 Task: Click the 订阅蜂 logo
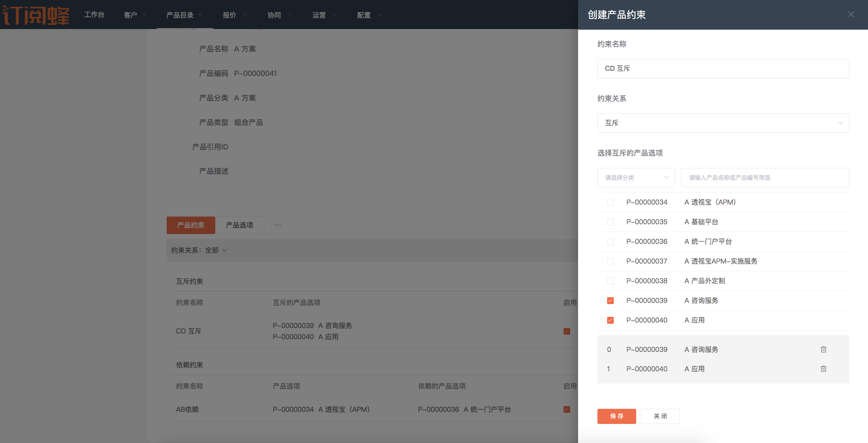click(x=36, y=15)
